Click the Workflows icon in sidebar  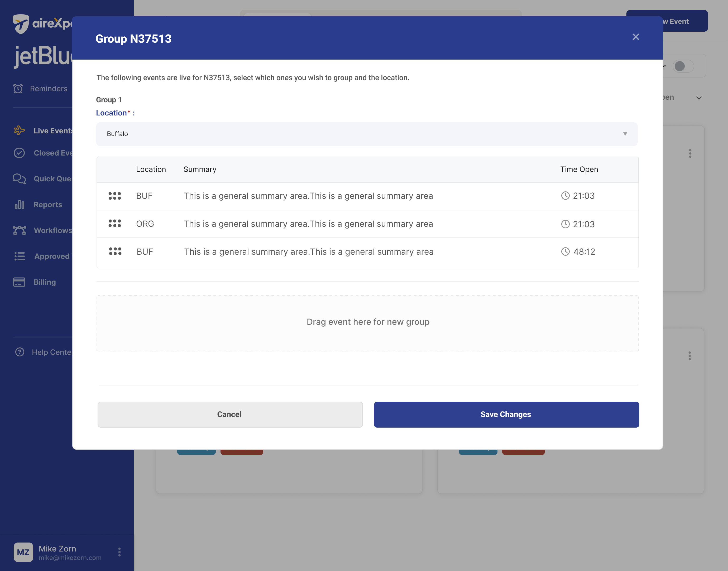[20, 230]
